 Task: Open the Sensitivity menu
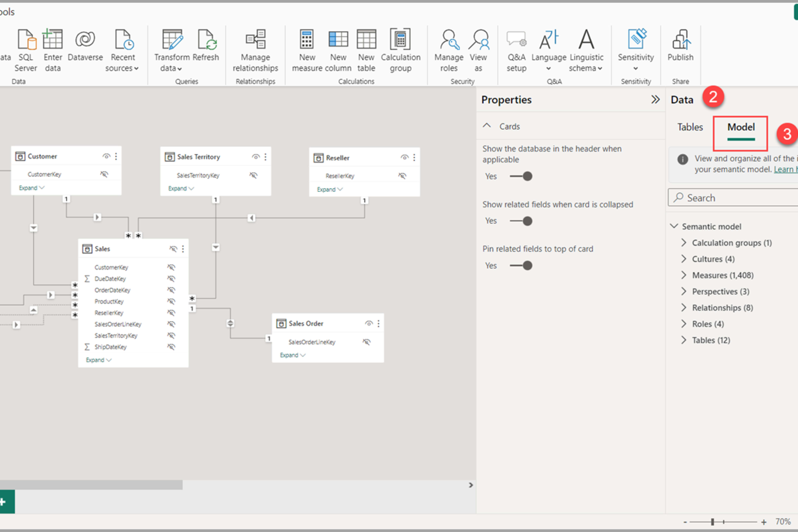coord(636,50)
